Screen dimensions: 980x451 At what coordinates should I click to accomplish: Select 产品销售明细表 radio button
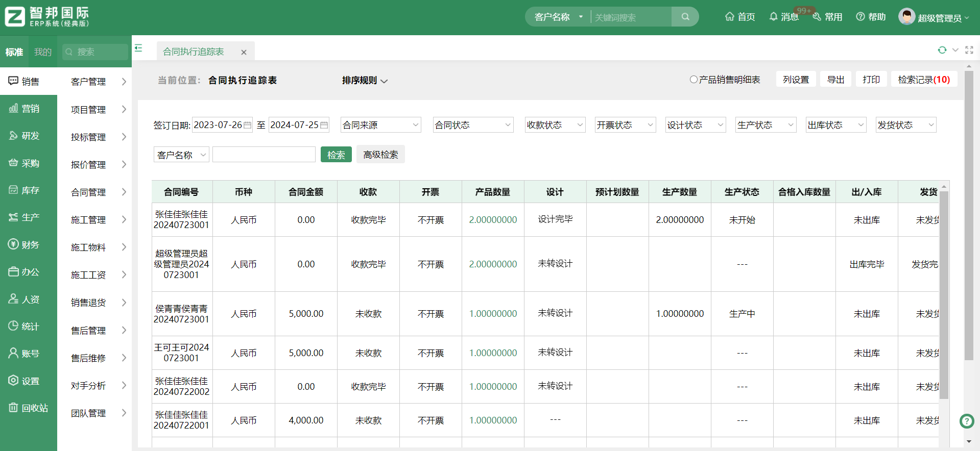694,80
